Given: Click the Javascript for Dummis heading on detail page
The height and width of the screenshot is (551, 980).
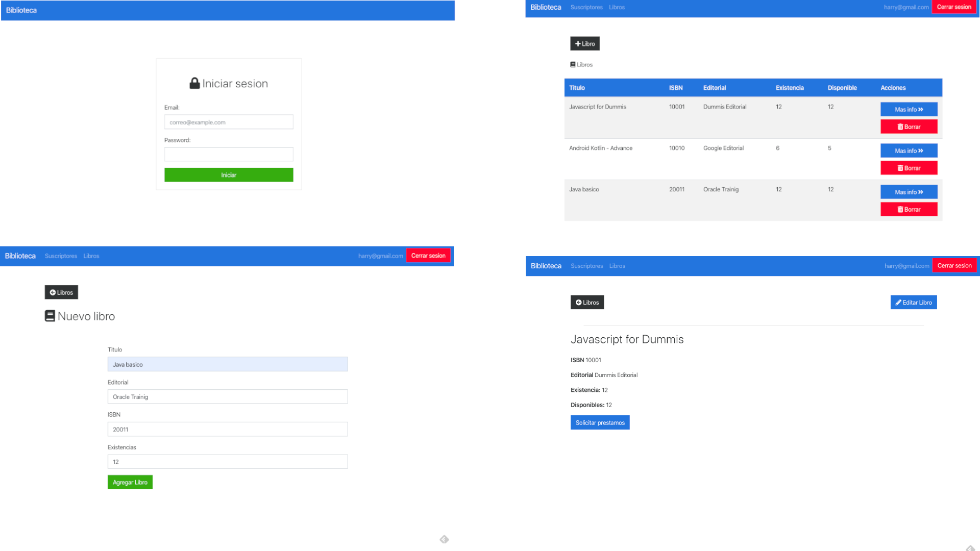Looking at the screenshot, I should click(x=627, y=339).
